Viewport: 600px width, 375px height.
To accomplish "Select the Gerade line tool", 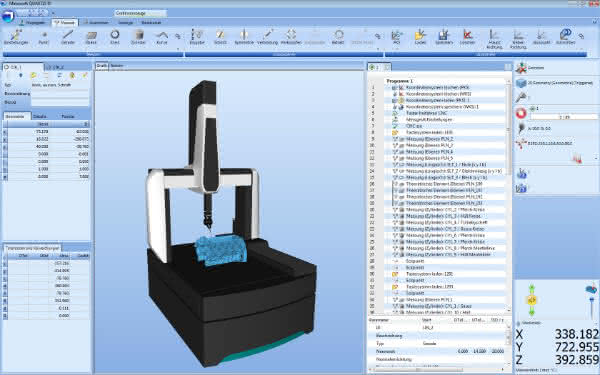I will coord(68,38).
